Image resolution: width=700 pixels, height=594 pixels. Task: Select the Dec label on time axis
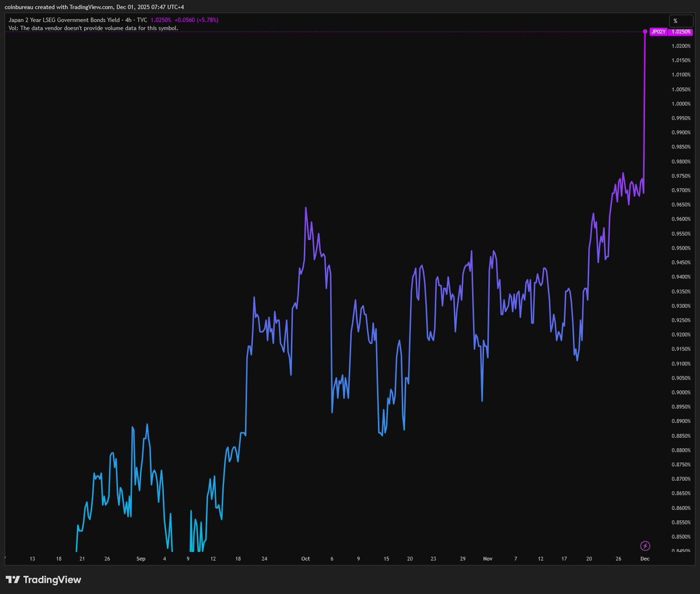[645, 558]
